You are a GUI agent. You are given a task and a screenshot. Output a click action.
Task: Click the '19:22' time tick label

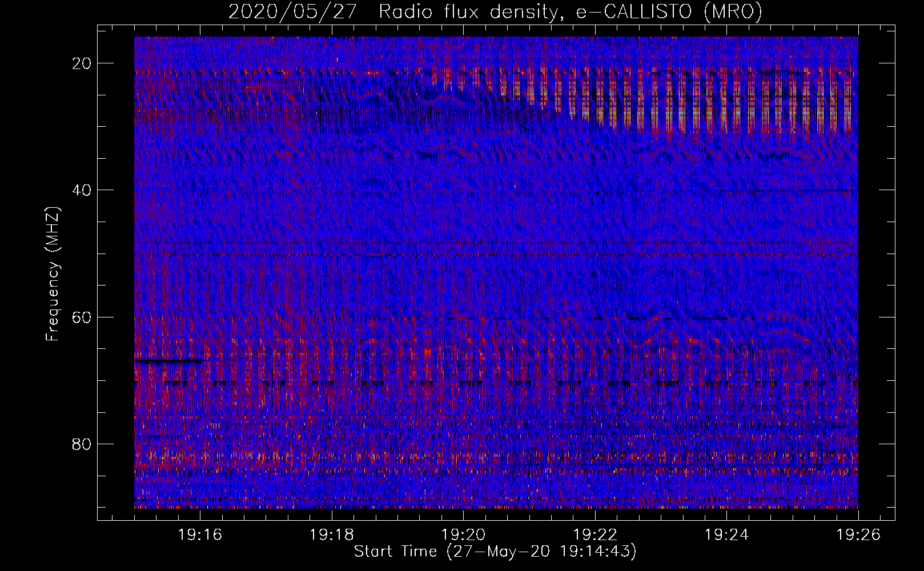click(595, 535)
